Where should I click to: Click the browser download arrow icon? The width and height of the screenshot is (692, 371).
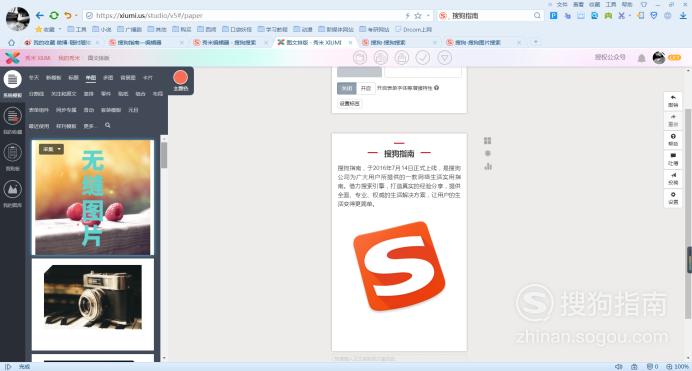683,15
